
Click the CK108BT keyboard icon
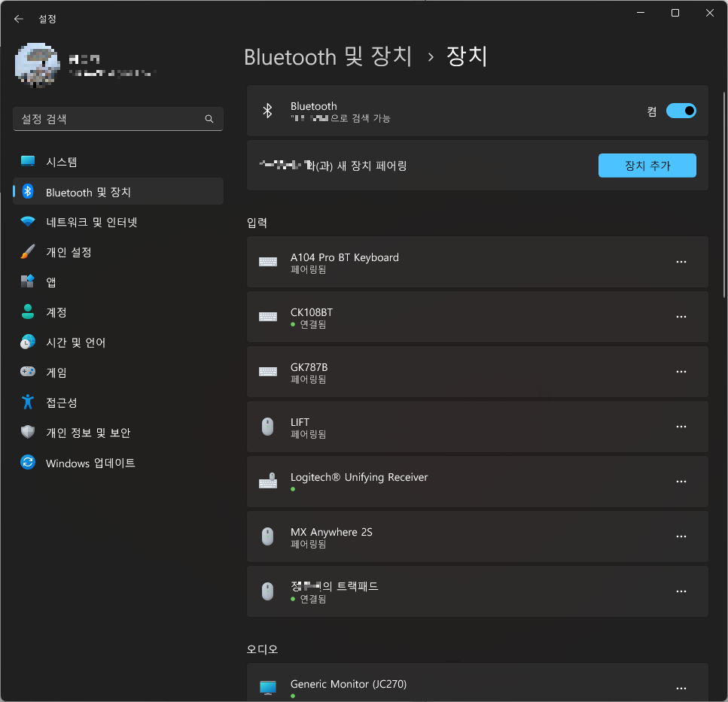click(268, 317)
